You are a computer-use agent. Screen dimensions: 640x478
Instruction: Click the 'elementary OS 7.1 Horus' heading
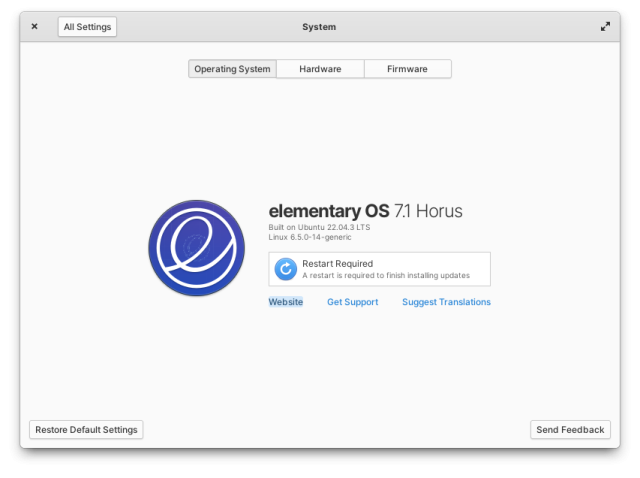coord(365,211)
